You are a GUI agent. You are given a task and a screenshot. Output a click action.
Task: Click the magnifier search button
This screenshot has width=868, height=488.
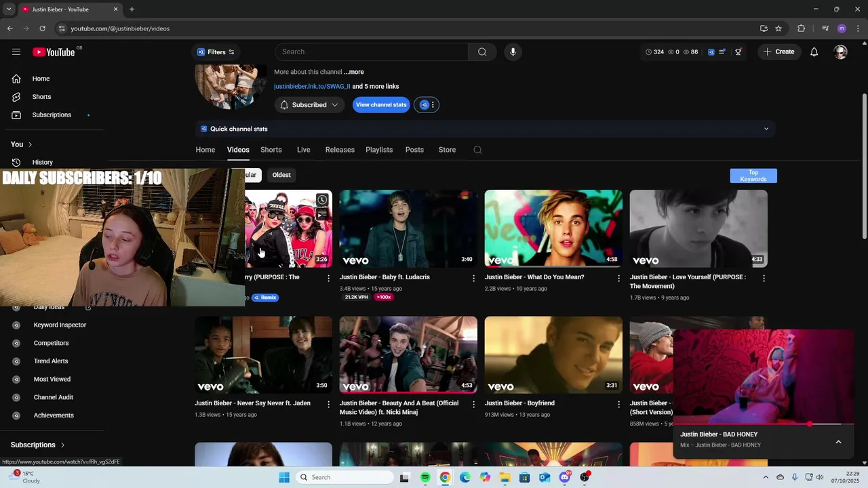pyautogui.click(x=482, y=52)
